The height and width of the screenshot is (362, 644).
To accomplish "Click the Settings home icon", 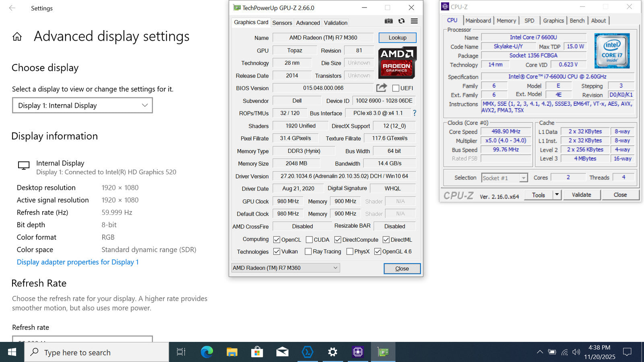I will click(x=17, y=37).
